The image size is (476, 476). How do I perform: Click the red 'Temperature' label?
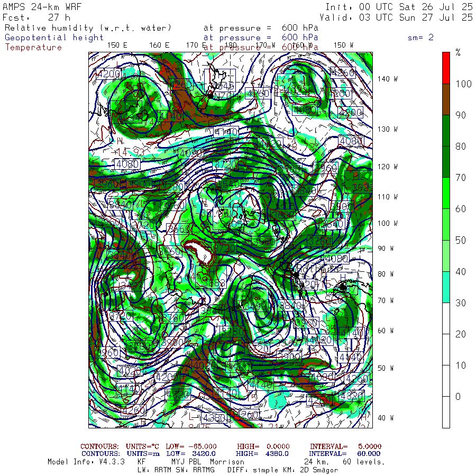coord(33,48)
